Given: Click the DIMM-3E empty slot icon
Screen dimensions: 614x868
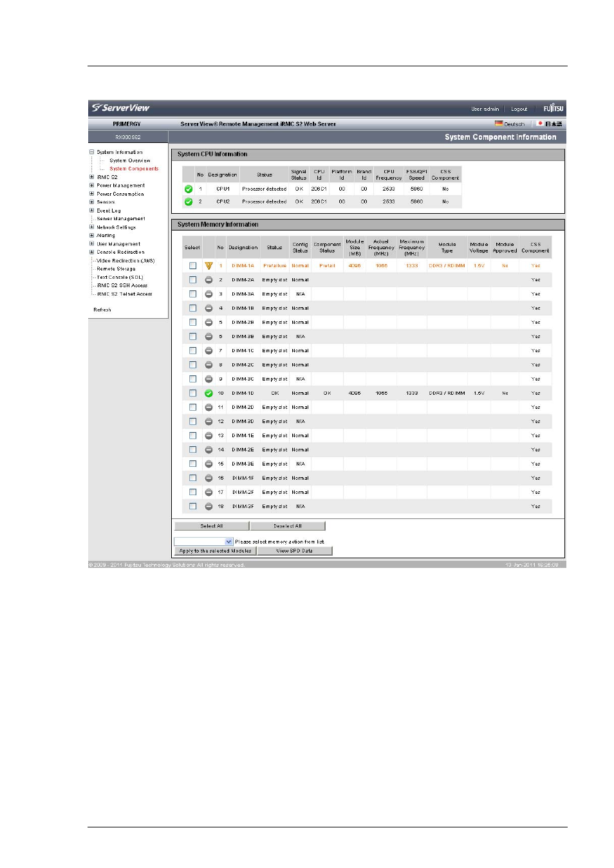Looking at the screenshot, I should click(209, 464).
